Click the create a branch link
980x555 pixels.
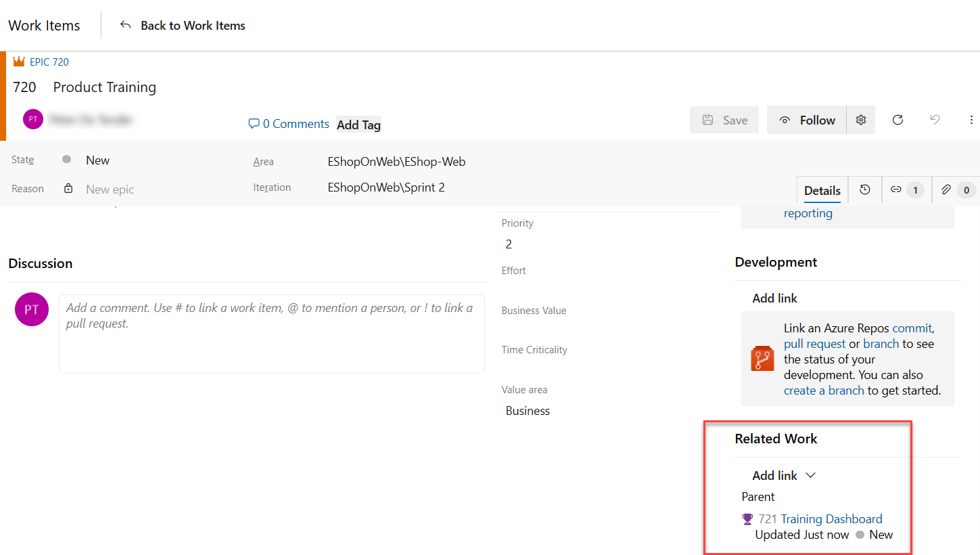pyautogui.click(x=824, y=391)
